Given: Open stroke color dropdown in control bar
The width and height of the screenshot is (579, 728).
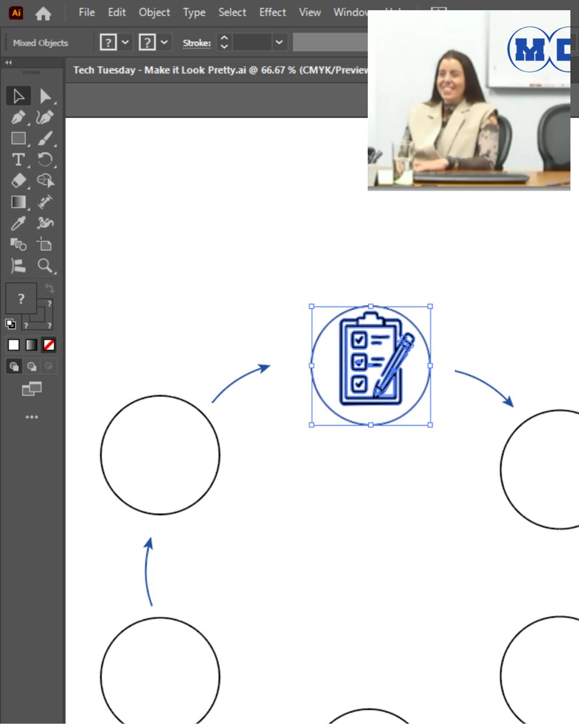Looking at the screenshot, I should pyautogui.click(x=165, y=42).
